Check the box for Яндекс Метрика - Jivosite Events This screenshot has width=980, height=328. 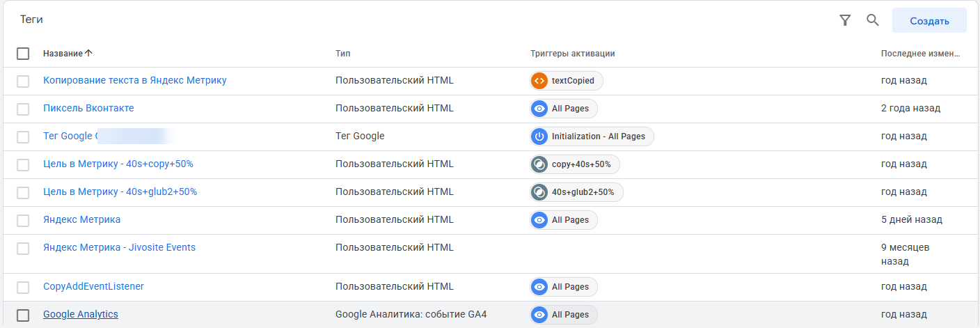[23, 249]
